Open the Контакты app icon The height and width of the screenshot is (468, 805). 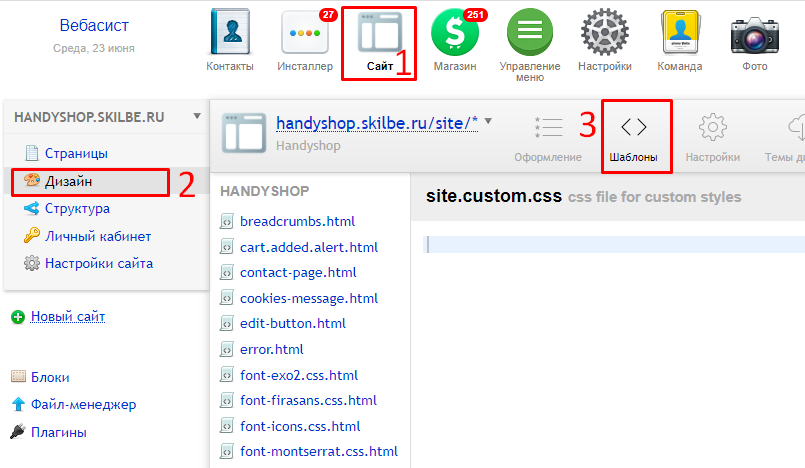(229, 37)
